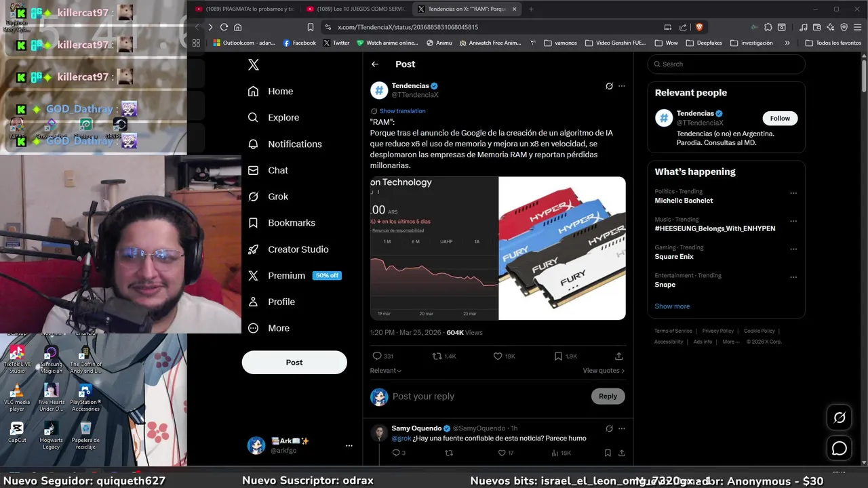This screenshot has height=488, width=868.
Task: Repost Samy Oquendo's reply
Action: click(x=448, y=453)
